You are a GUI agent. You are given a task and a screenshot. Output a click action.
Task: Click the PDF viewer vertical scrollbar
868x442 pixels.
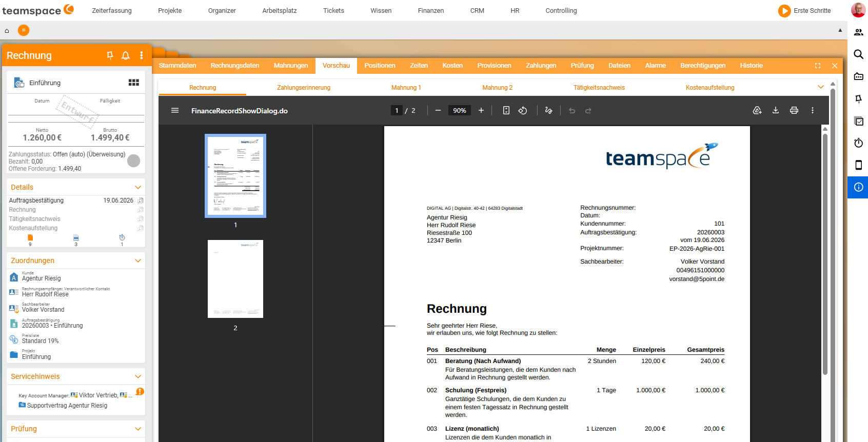pyautogui.click(x=825, y=254)
